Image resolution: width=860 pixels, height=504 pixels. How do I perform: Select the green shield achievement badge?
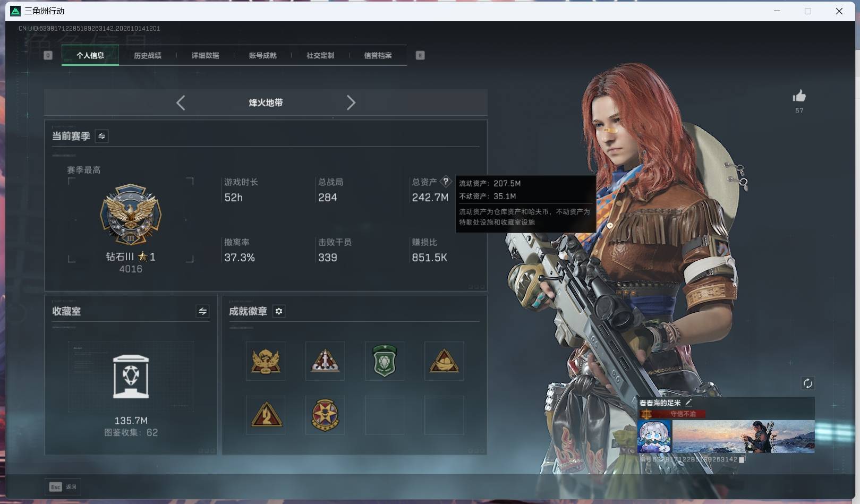click(x=385, y=361)
